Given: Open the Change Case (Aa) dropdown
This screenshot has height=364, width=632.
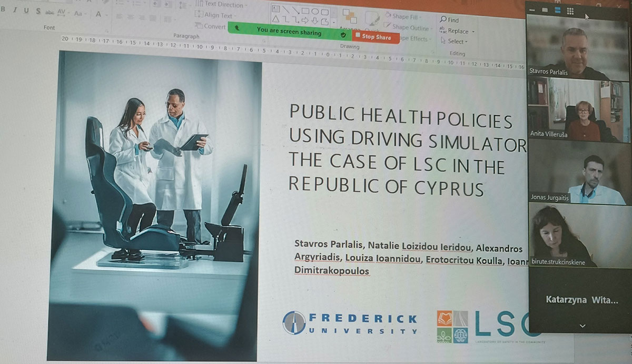Looking at the screenshot, I should click(81, 13).
